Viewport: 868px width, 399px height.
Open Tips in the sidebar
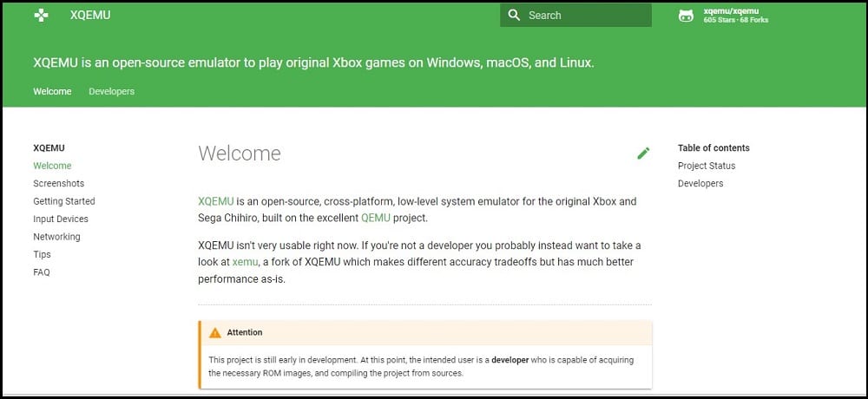pyautogui.click(x=42, y=254)
